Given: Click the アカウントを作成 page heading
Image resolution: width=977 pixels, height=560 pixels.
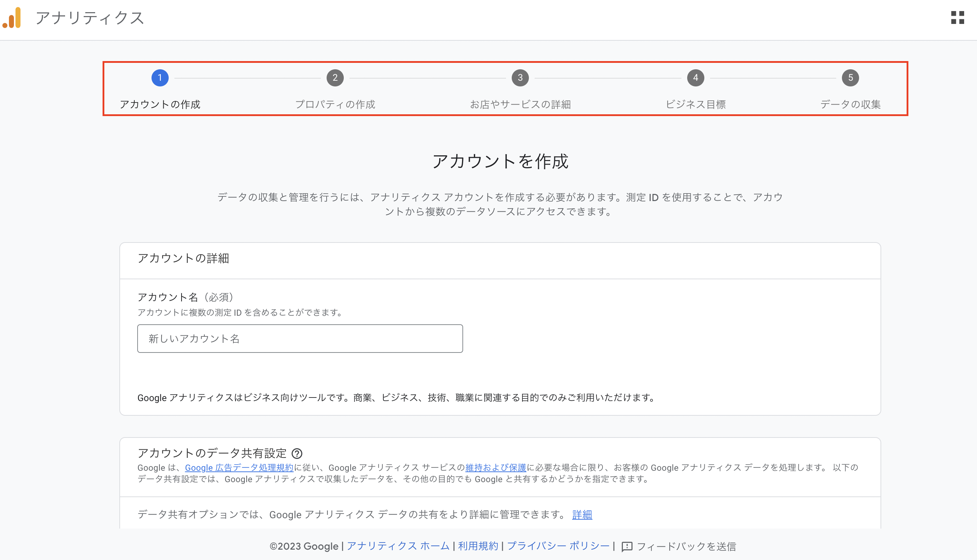Looking at the screenshot, I should pos(500,161).
